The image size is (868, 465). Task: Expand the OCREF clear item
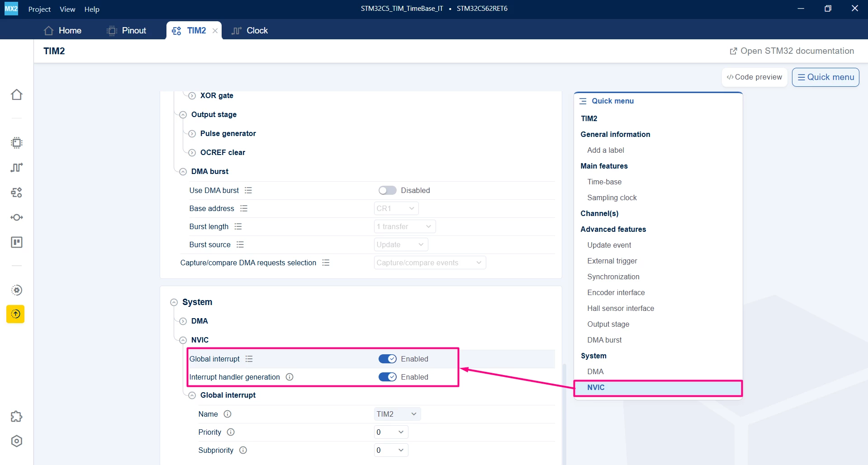192,153
